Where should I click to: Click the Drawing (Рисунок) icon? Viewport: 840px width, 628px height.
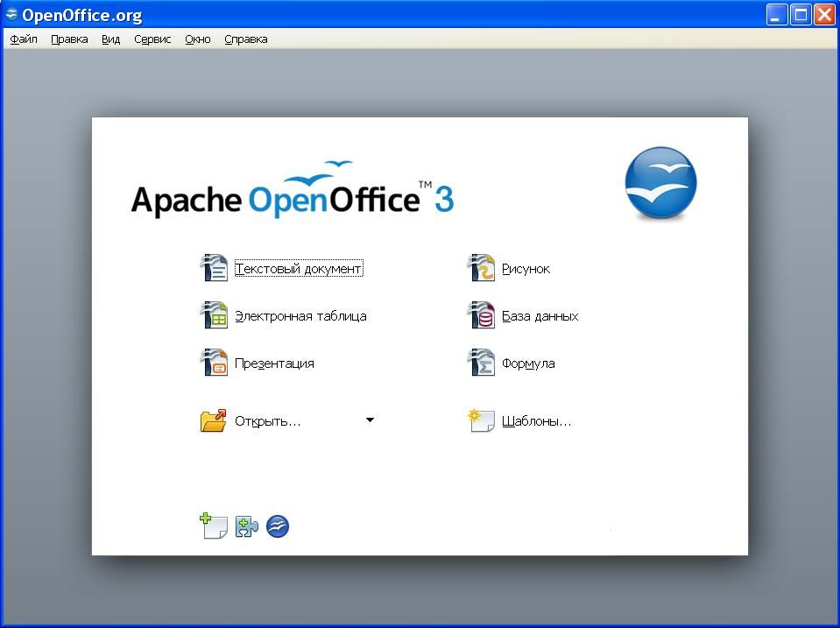tap(482, 268)
